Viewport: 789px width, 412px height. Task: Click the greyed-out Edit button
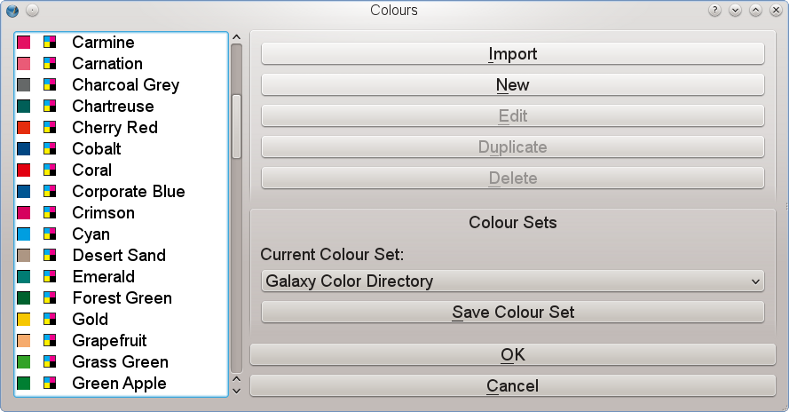(x=513, y=116)
